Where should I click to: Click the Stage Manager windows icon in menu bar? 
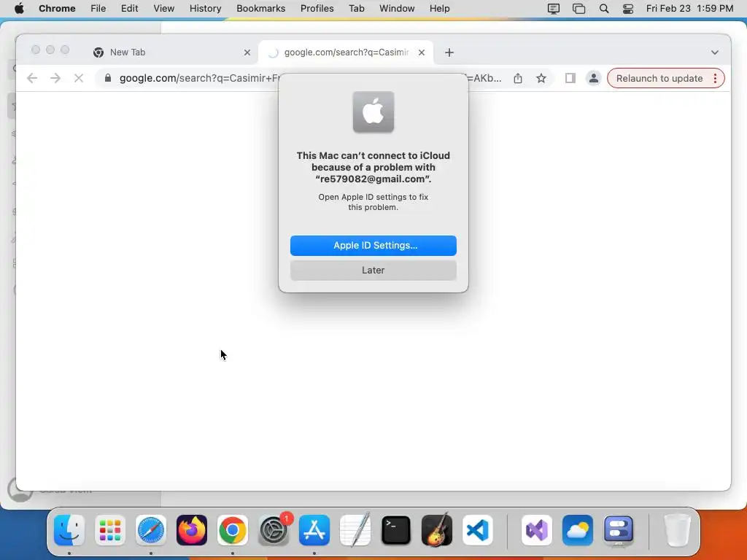578,9
